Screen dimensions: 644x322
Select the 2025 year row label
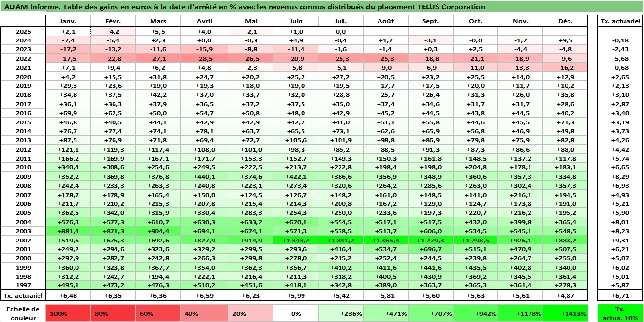23,32
